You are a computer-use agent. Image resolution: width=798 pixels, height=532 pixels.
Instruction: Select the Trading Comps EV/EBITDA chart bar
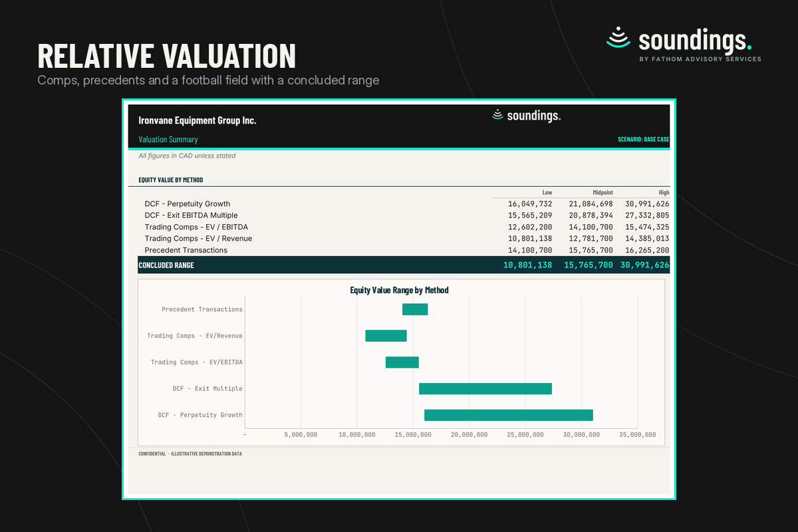402,362
